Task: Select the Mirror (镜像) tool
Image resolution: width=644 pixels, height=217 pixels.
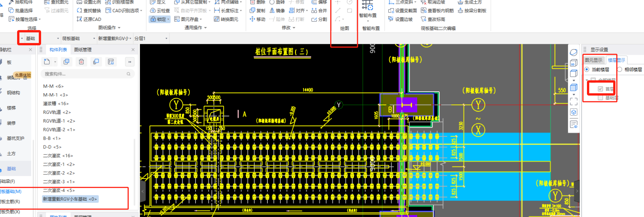Action: point(277,11)
